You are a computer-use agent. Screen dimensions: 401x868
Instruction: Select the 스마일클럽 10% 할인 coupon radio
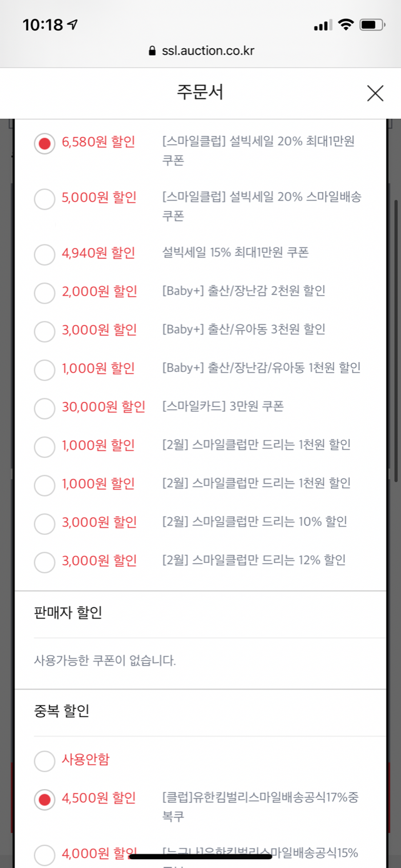44,524
